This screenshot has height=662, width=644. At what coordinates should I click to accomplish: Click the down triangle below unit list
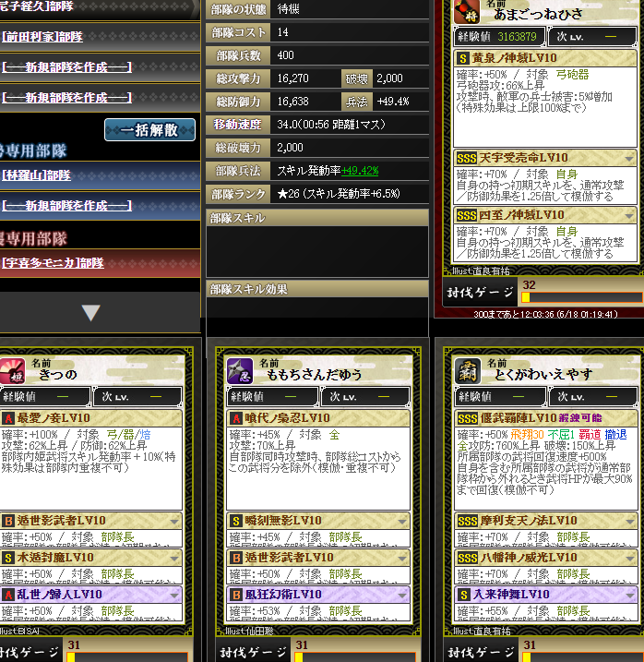coord(90,313)
